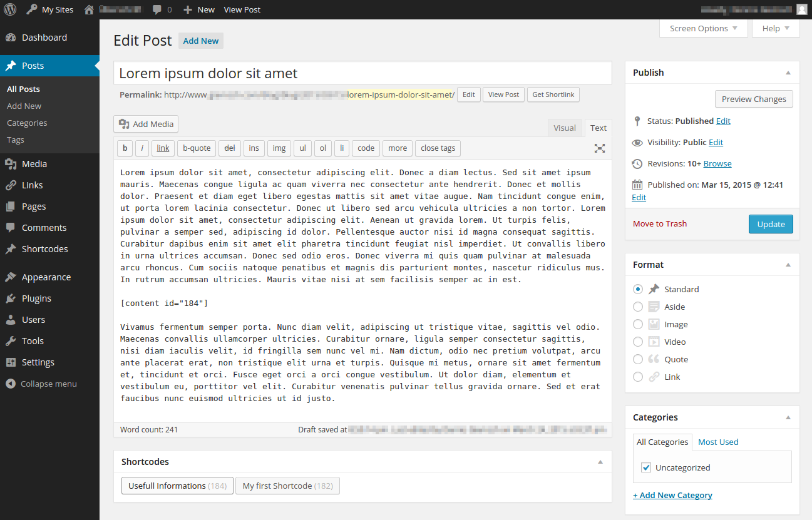The height and width of the screenshot is (520, 812).
Task: Click the Add Media button
Action: 146,124
